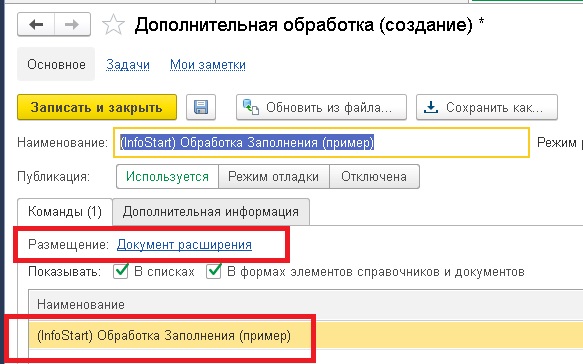The width and height of the screenshot is (583, 364).
Task: Click 'Сохранить как...' button
Action: [x=487, y=107]
